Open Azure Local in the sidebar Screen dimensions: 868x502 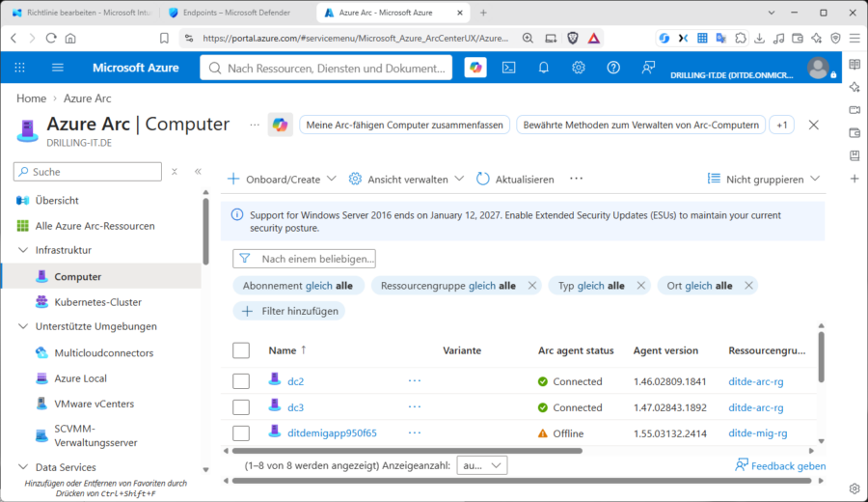pos(80,378)
